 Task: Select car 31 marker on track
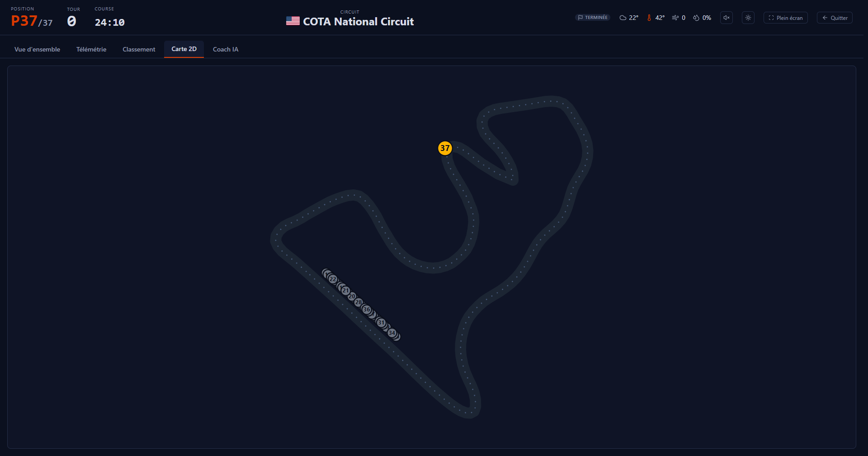coord(381,323)
